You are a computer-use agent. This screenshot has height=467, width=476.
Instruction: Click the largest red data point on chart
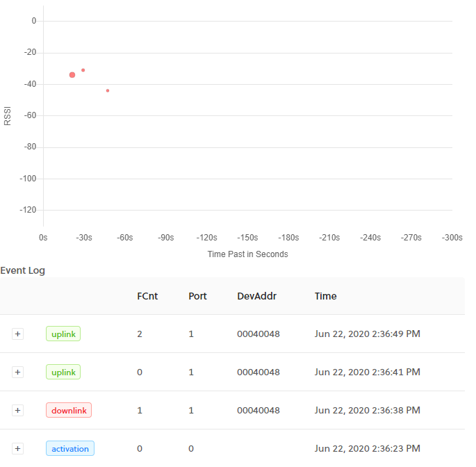coord(72,74)
